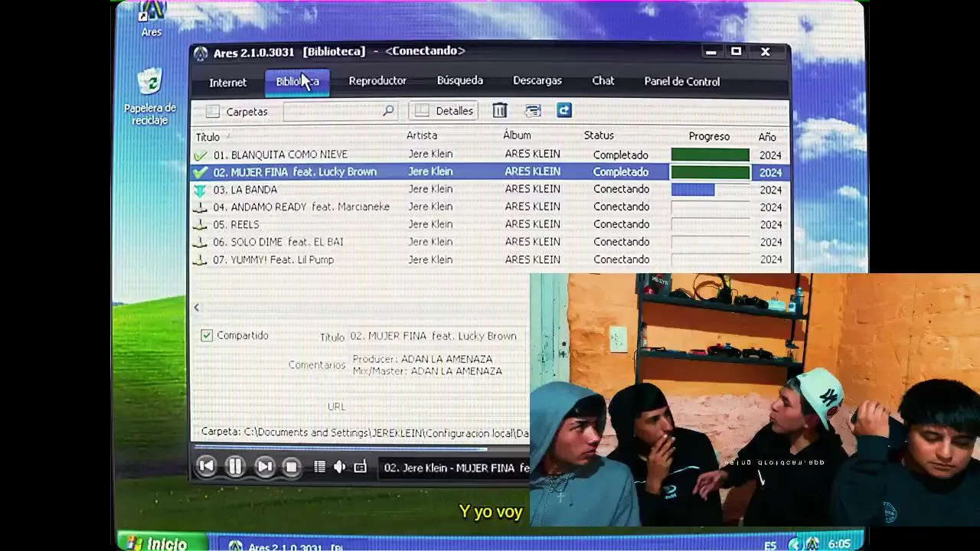Select track 02. MUJER FINA feat. Lucky Brown
Viewport: 980px width, 551px height.
pos(490,172)
